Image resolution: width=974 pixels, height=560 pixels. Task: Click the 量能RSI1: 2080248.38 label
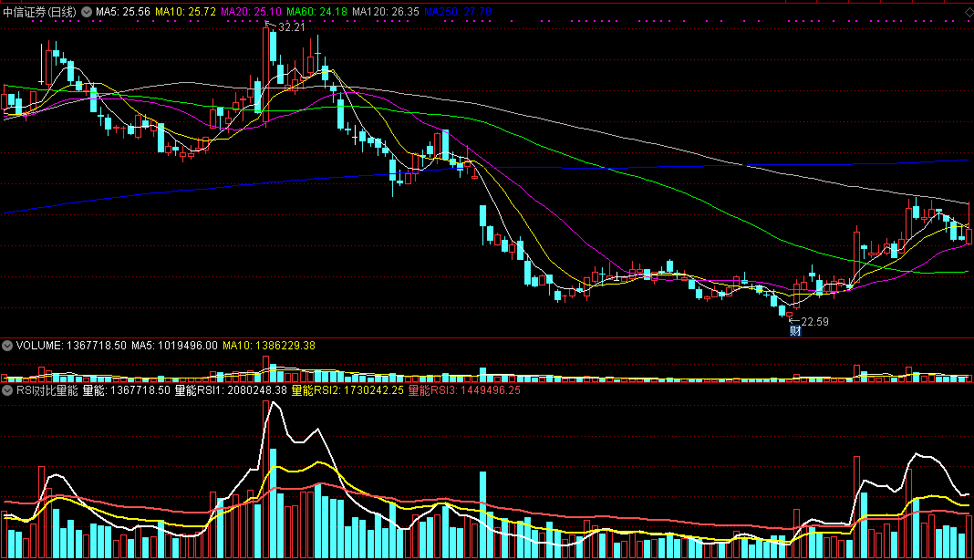pos(231,390)
